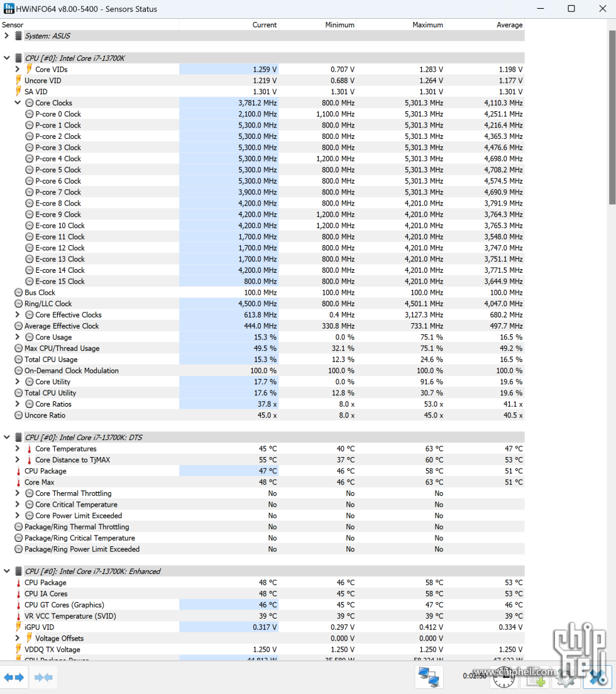Open sensor settings via the gear icon
The image size is (616, 694).
tap(566, 677)
